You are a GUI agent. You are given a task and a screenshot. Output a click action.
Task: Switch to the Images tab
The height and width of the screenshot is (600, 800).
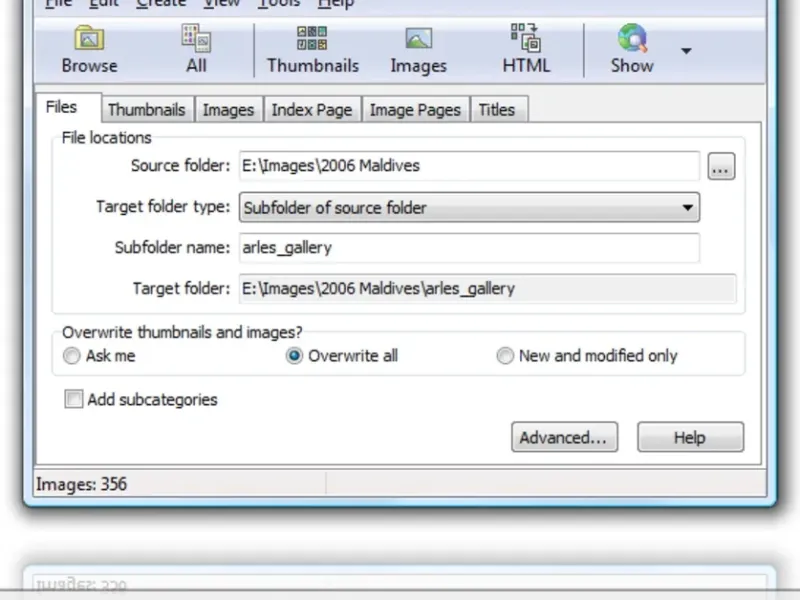click(229, 110)
